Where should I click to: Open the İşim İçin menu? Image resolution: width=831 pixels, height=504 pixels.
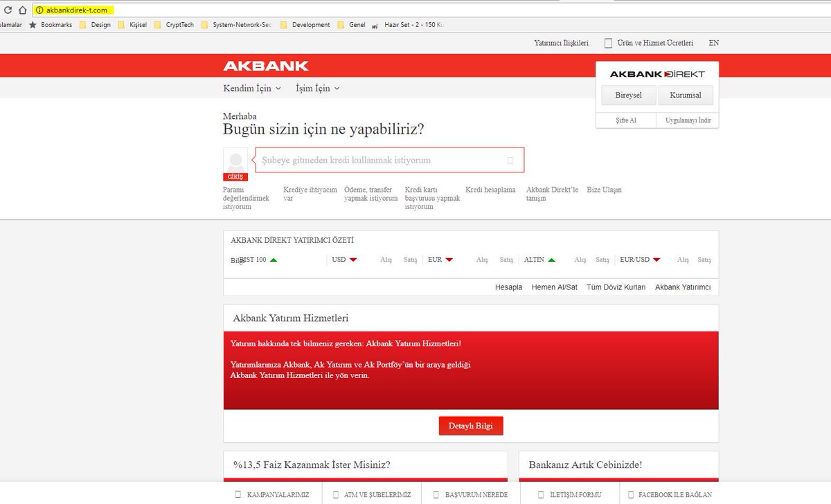(314, 88)
